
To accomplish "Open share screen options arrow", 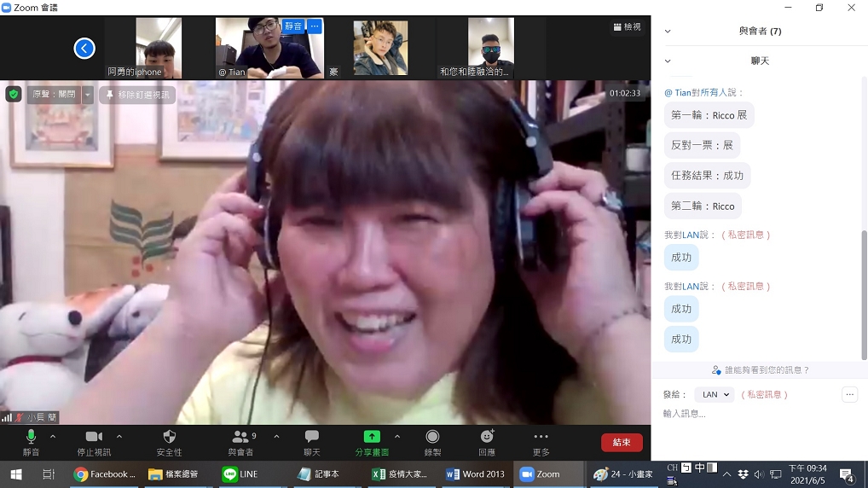I will point(397,437).
